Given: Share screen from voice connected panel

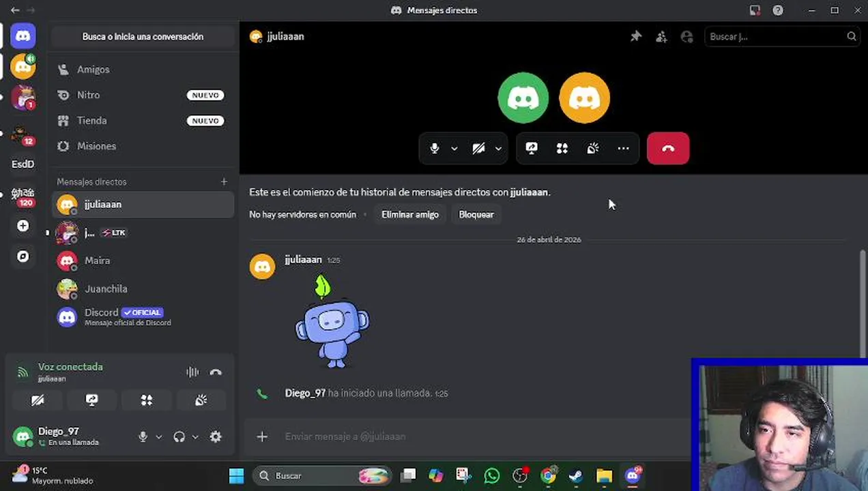Looking at the screenshot, I should click(x=92, y=400).
